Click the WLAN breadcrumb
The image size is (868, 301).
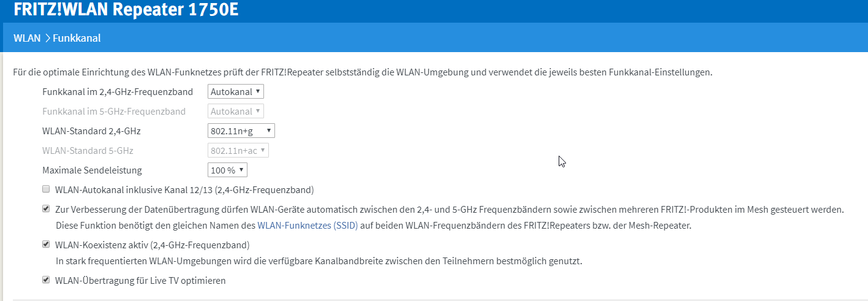pyautogui.click(x=27, y=38)
